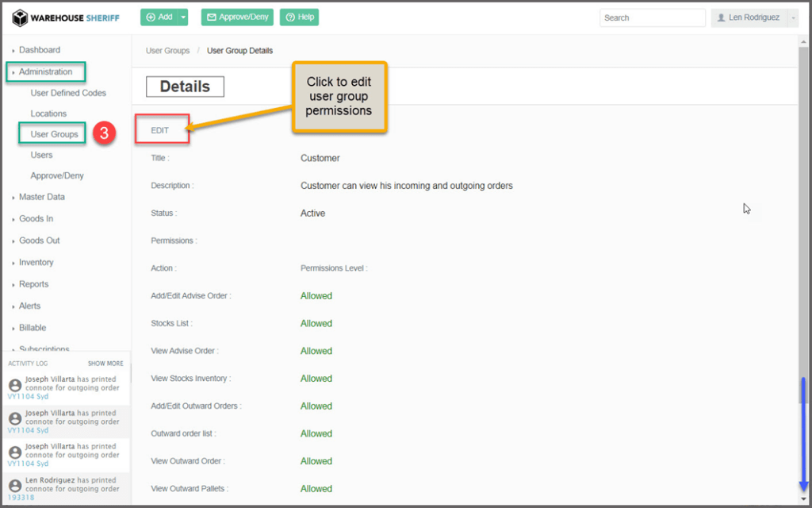Click into the Search field

(x=652, y=17)
